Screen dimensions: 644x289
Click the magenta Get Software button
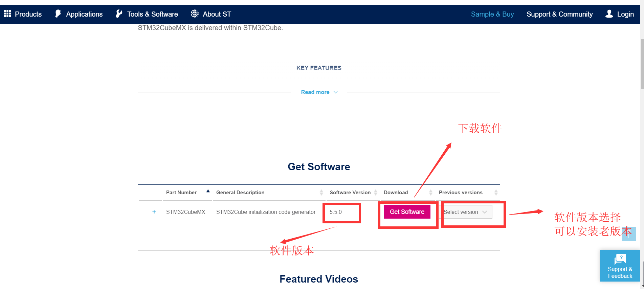(407, 212)
